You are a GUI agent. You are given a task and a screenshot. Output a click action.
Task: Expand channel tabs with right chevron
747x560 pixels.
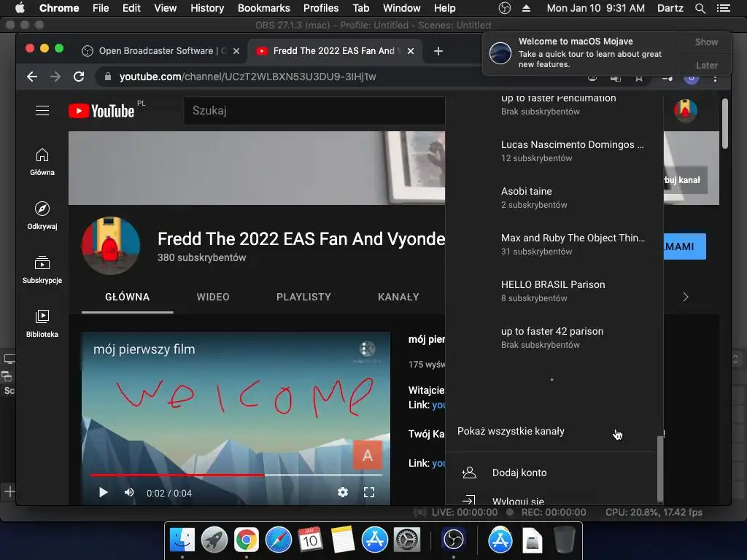click(686, 297)
